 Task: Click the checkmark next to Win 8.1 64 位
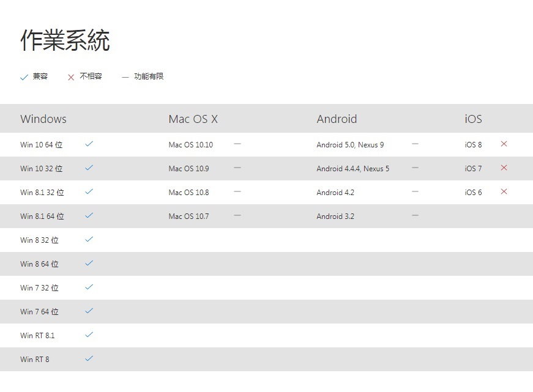[x=89, y=215]
